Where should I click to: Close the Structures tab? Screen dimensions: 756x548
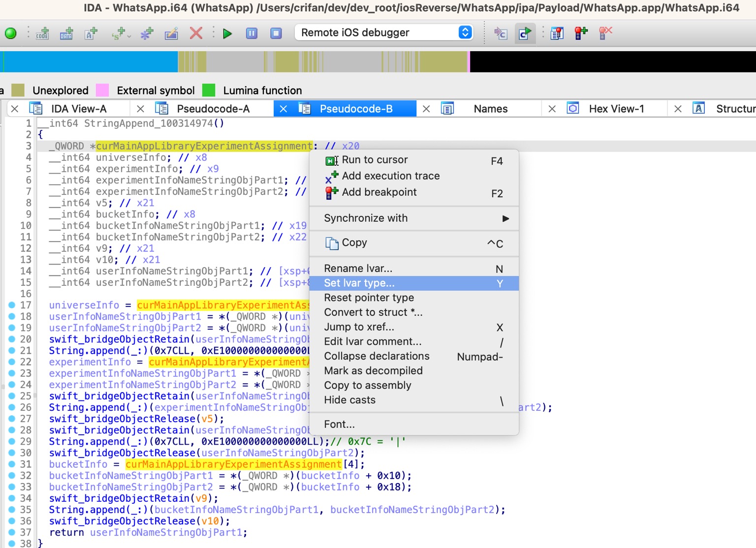[x=678, y=109]
